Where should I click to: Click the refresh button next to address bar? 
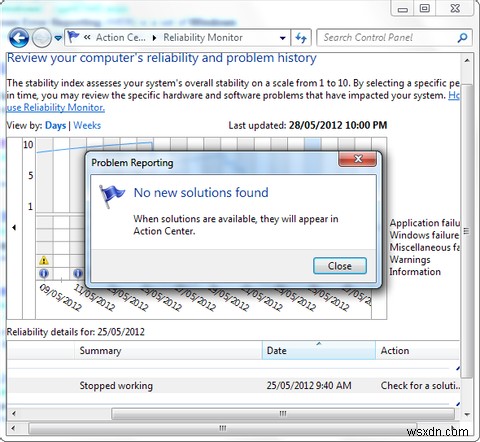click(301, 38)
